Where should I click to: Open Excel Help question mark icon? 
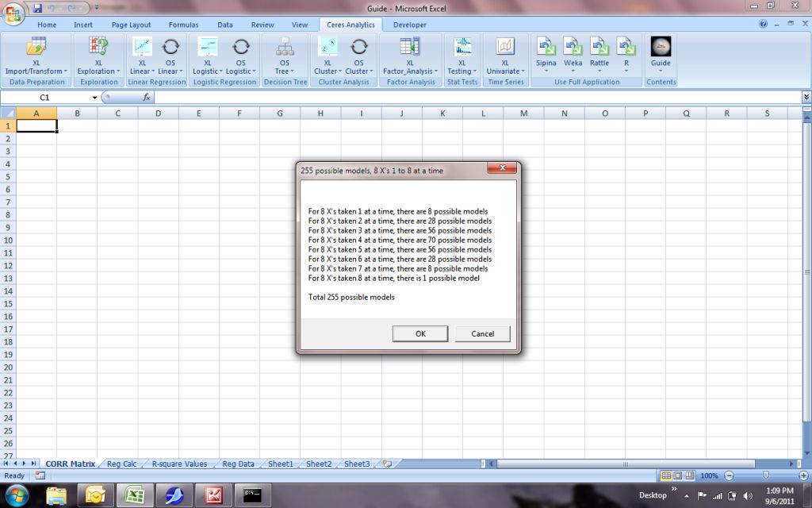pos(763,24)
